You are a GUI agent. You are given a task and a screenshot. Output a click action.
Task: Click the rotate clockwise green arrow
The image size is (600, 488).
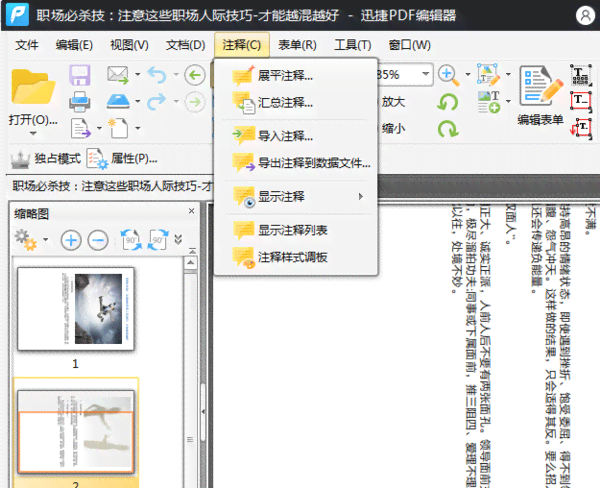[448, 129]
